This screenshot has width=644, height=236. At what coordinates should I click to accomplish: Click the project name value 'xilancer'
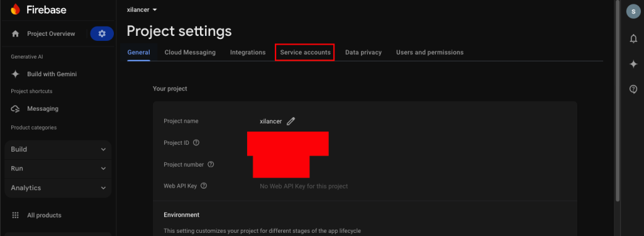(x=271, y=121)
